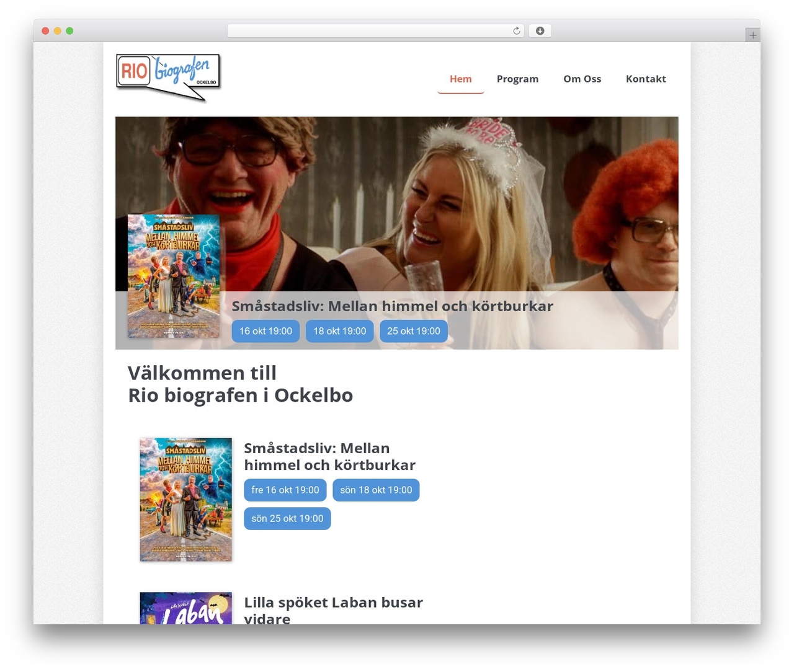Open the Lilla spöket Laban poster thumbnail

point(186,608)
